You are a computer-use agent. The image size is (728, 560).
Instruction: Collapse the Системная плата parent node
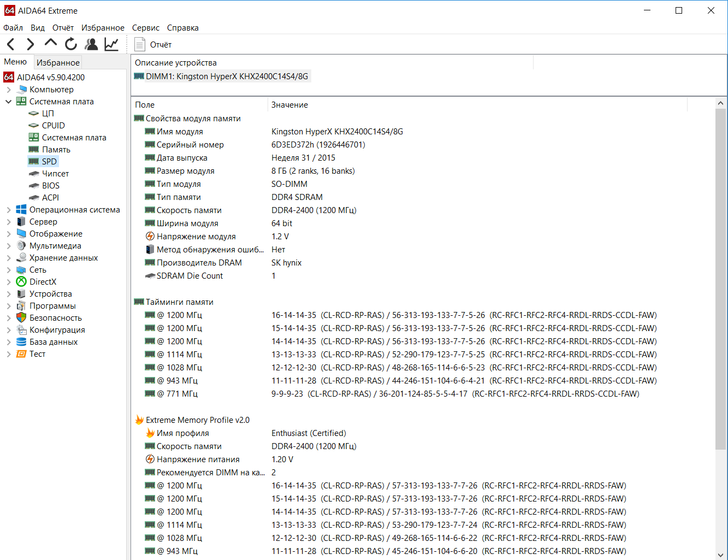tap(9, 102)
